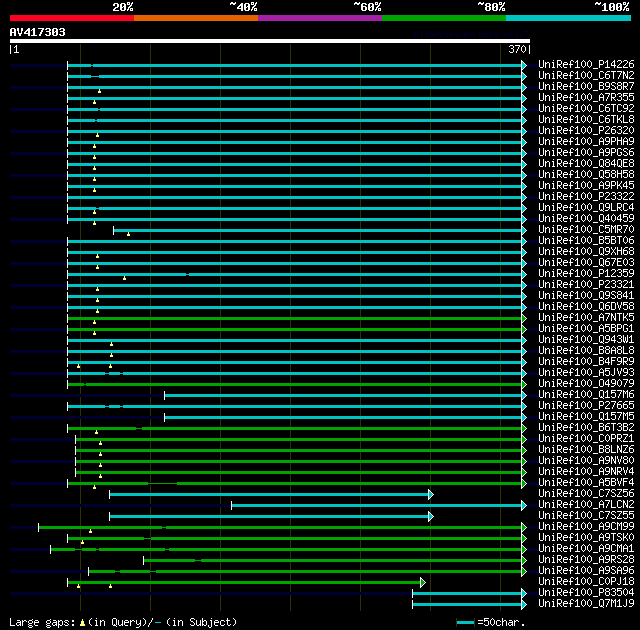This screenshot has height=630, width=640.
Task: Select the UniRef100_Q9XH68 label
Action: (x=586, y=252)
